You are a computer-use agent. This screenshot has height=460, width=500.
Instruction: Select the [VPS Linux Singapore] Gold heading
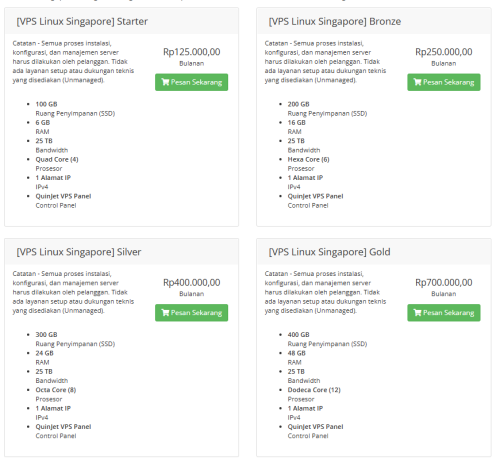pos(329,252)
